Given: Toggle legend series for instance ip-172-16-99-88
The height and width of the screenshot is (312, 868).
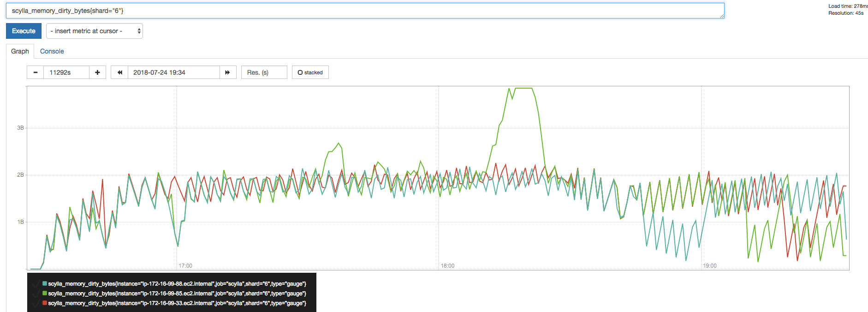Looking at the screenshot, I should pyautogui.click(x=177, y=284).
